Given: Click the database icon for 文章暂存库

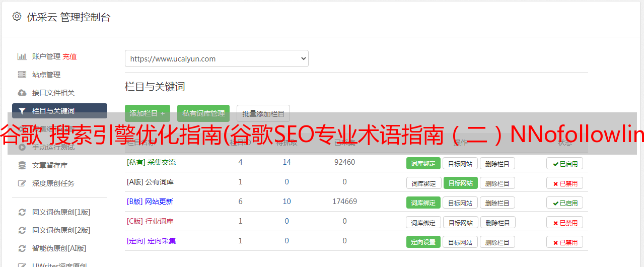Looking at the screenshot, I should tap(22, 165).
